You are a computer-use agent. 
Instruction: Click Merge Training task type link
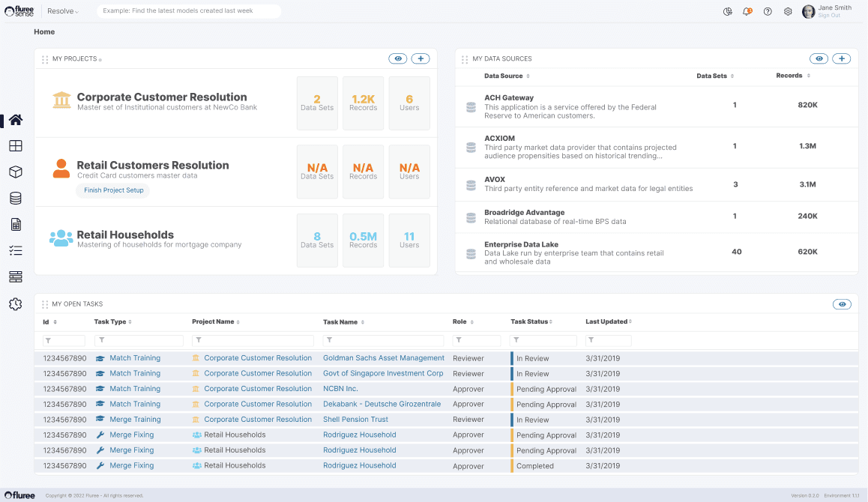[x=135, y=420]
